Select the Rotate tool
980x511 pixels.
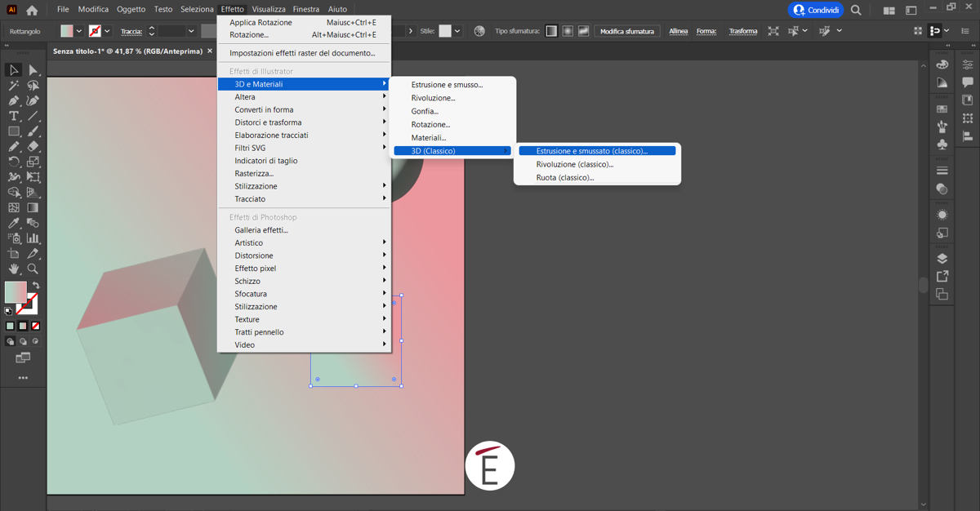pyautogui.click(x=14, y=162)
